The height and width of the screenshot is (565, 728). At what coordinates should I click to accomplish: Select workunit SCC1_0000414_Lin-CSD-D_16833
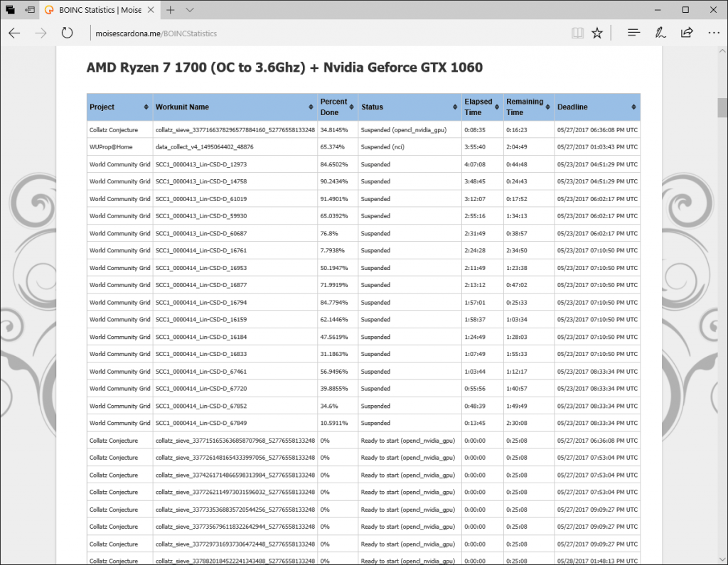201,354
